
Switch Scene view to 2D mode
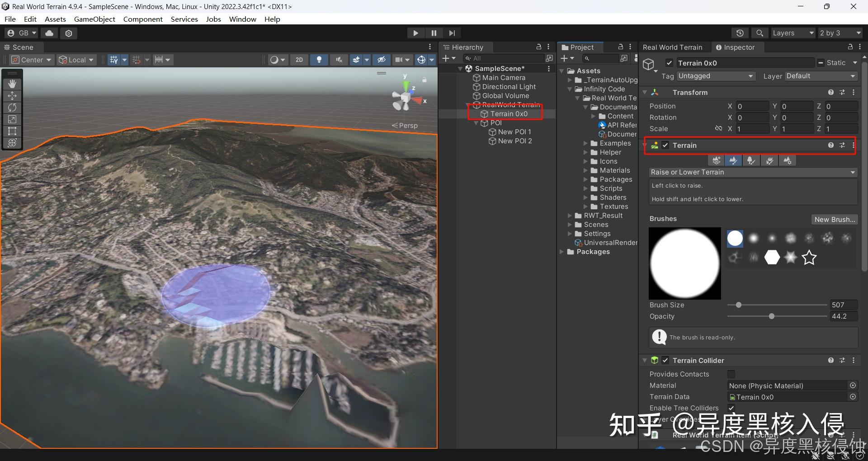coord(298,60)
